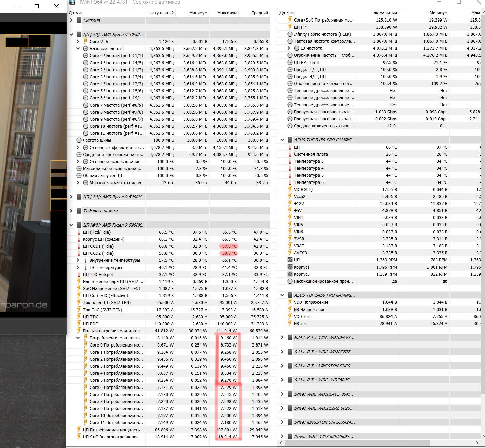The height and width of the screenshot is (448, 485).
Task: Click the drive icon of S.M.A.R.T.: KINGSTON SHFS
Action: (x=290, y=366)
